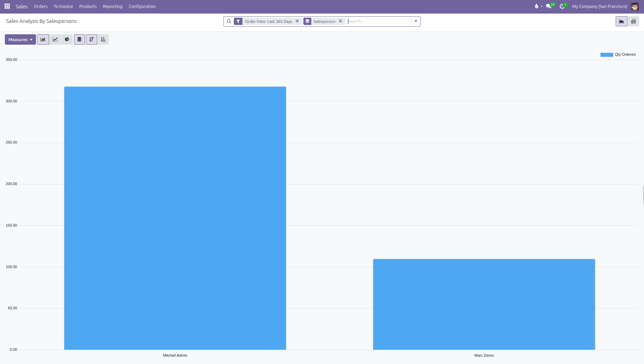Switch to line chart mode
Image resolution: width=644 pixels, height=364 pixels.
point(55,39)
